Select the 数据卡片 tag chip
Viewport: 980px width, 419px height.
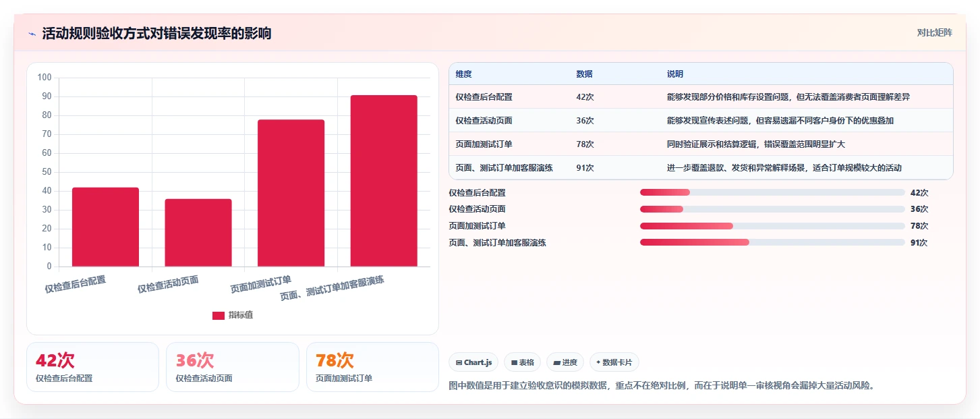pyautogui.click(x=614, y=362)
